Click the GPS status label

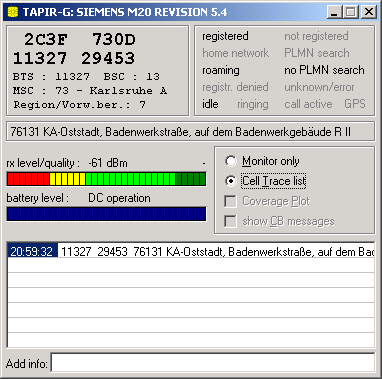pos(355,104)
